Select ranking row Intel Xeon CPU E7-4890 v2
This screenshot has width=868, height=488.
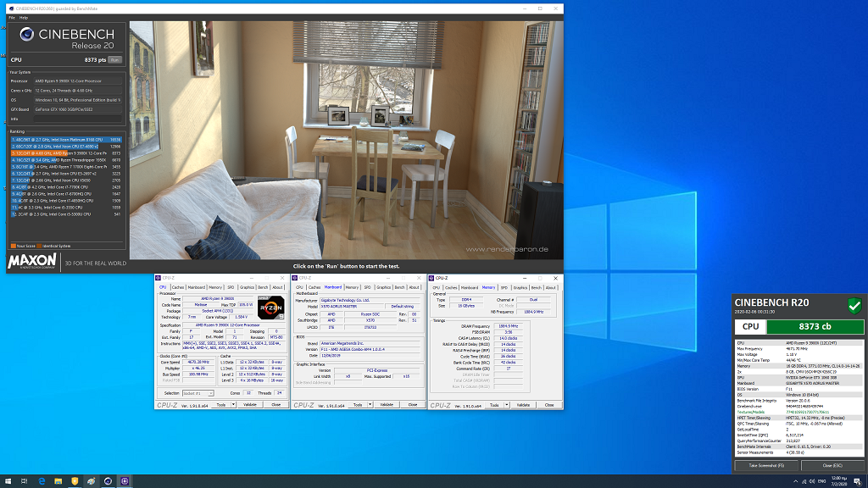pos(66,147)
